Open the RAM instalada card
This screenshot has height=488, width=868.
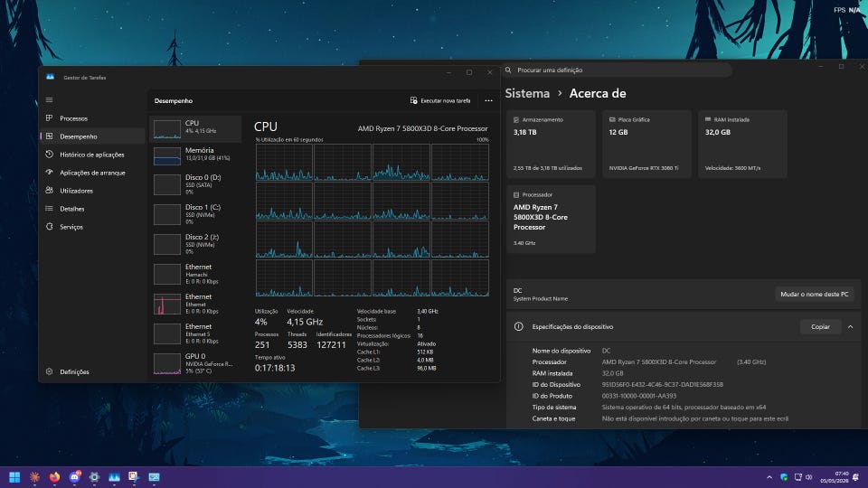(x=742, y=144)
